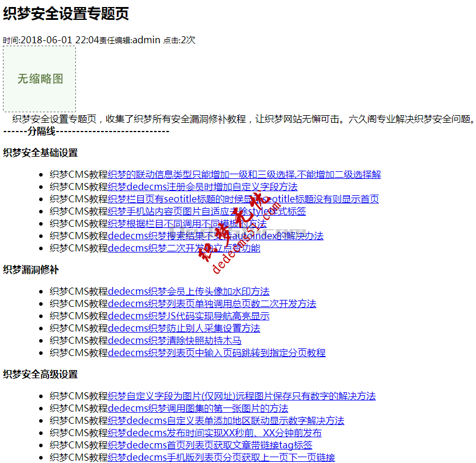Click 自定义表单添加地区联动显示数字解决方法

tap(227, 420)
